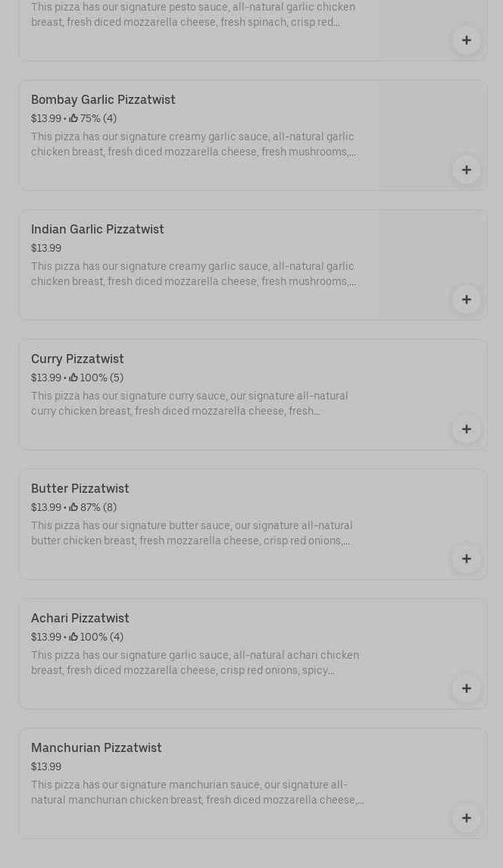Add Curry Pizzatwist with plus button
The image size is (503, 868).
pos(466,429)
